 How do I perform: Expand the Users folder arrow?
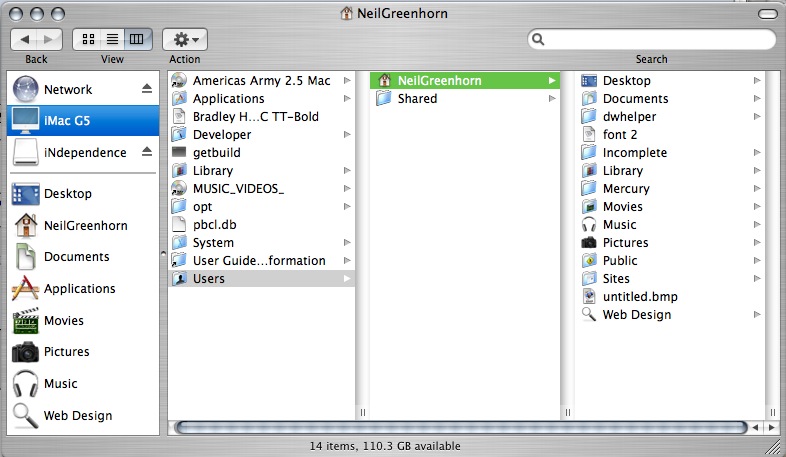[x=347, y=279]
